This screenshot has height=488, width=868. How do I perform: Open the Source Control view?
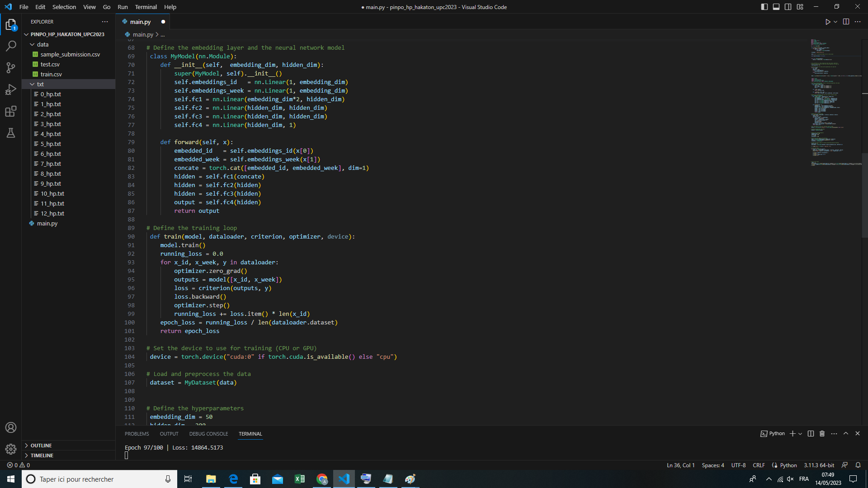click(11, 68)
